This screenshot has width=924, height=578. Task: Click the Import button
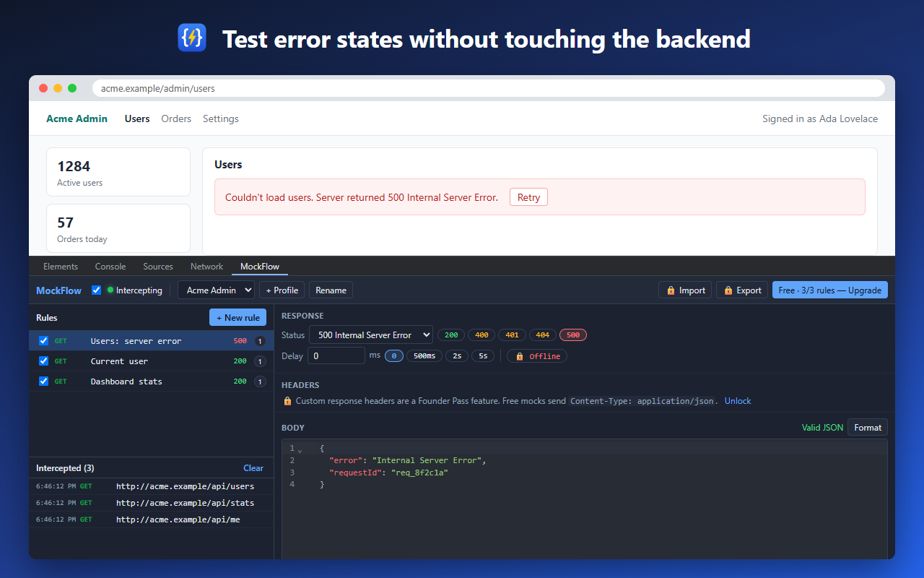pyautogui.click(x=685, y=290)
